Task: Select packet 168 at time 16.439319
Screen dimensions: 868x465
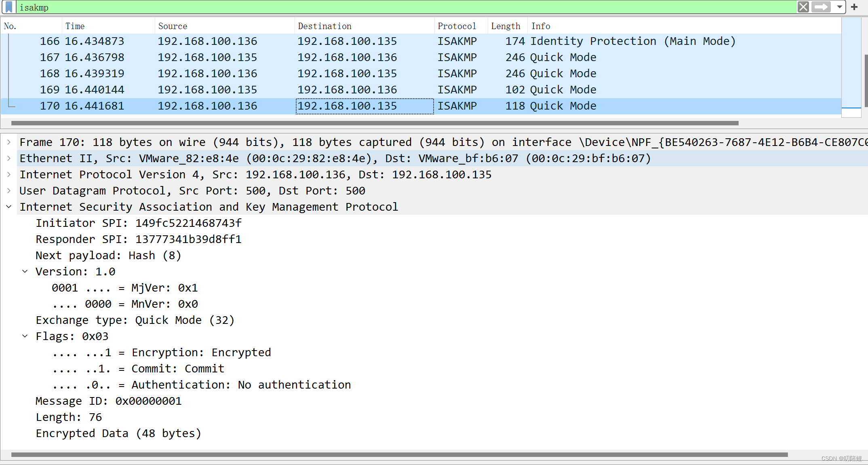Action: point(421,74)
